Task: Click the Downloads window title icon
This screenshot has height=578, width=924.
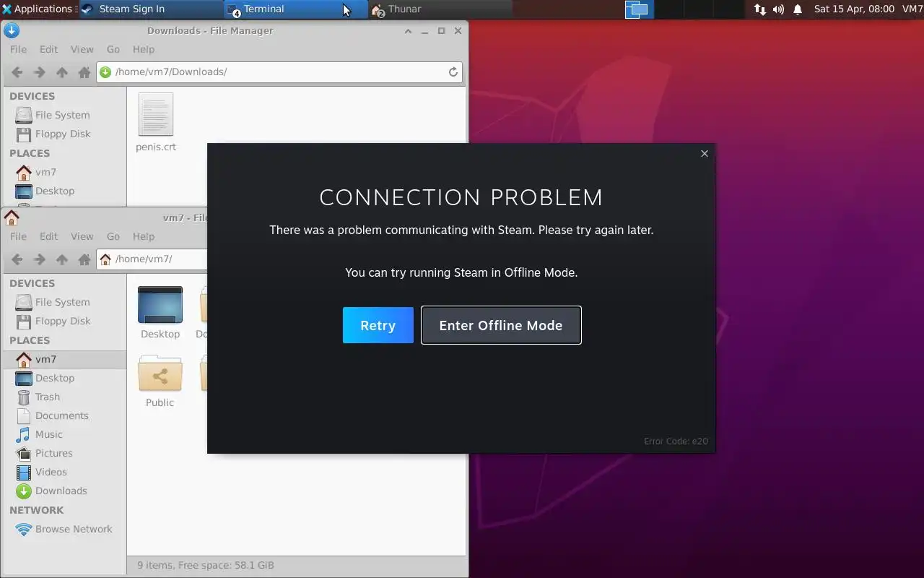Action: tap(12, 30)
